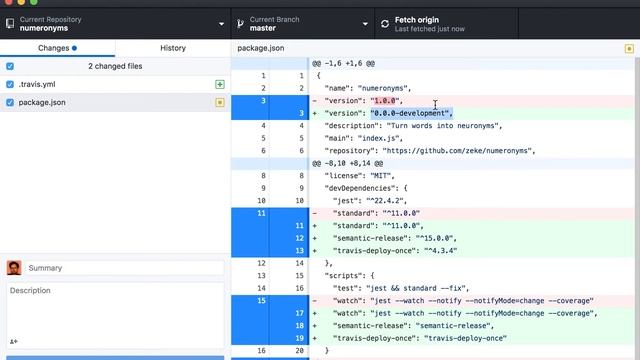This screenshot has height=360, width=640.
Task: Toggle the checkbox for all changed files
Action: coord(10,66)
